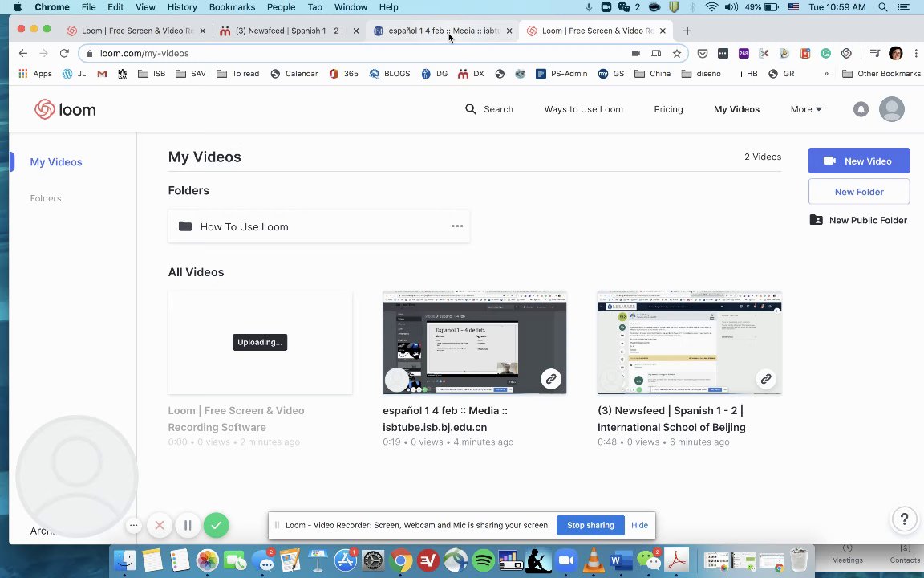This screenshot has width=924, height=578.
Task: Open Spotify from the dock
Action: point(483,560)
